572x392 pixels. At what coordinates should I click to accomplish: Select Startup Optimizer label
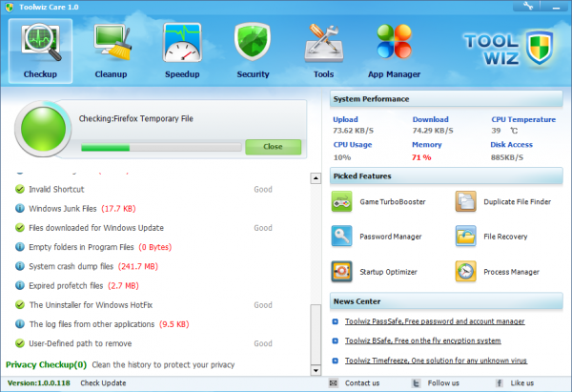[x=388, y=272]
